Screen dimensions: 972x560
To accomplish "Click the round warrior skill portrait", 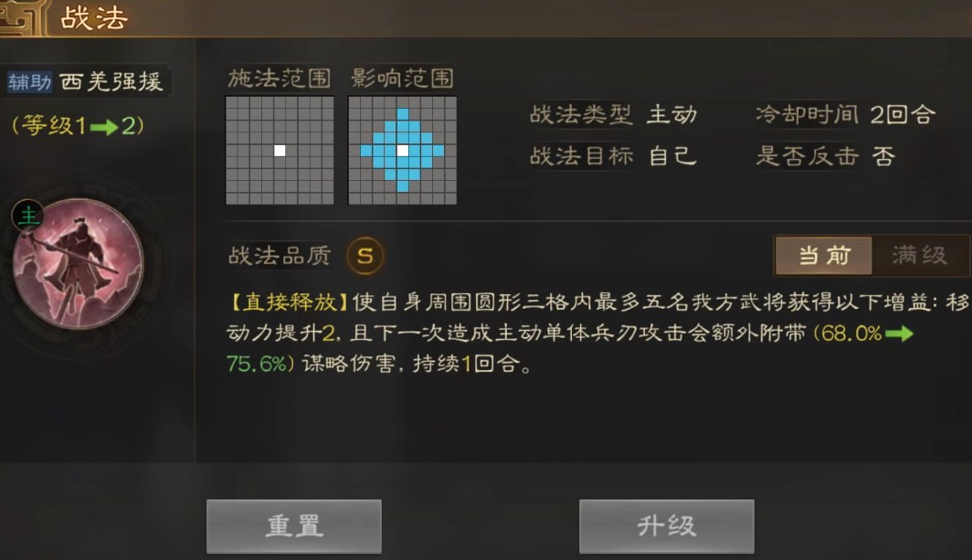I will tap(79, 264).
